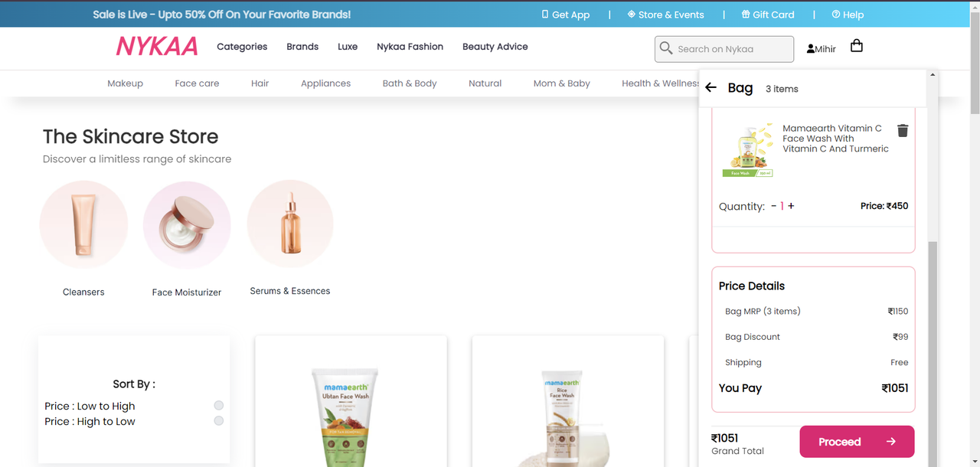Image resolution: width=980 pixels, height=467 pixels.
Task: Click the Price: ₹450 text
Action: (884, 206)
